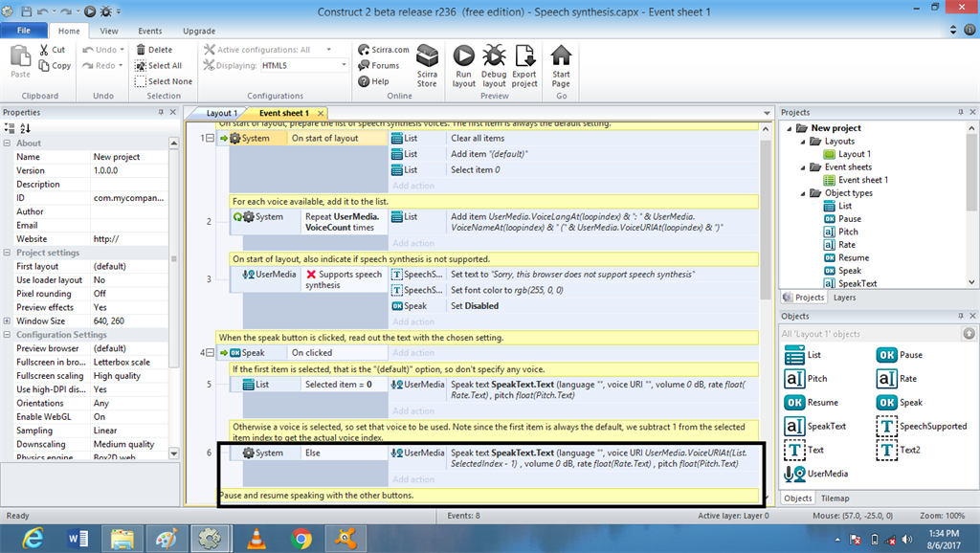980x553 pixels.
Task: Click the Run layout play icon
Action: click(464, 56)
